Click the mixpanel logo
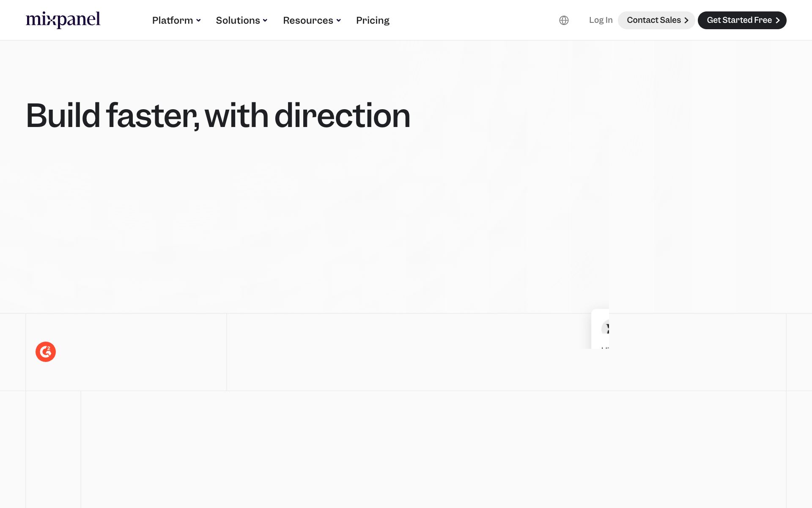 point(63,20)
